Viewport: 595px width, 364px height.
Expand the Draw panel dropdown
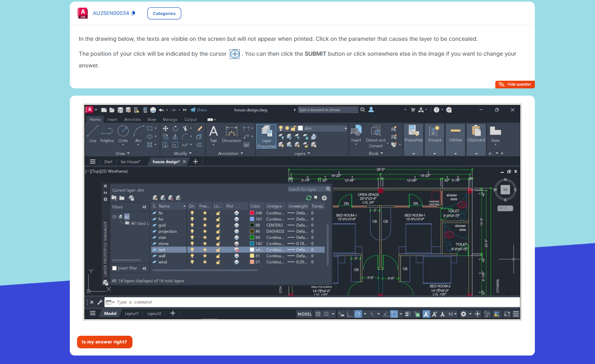point(122,153)
